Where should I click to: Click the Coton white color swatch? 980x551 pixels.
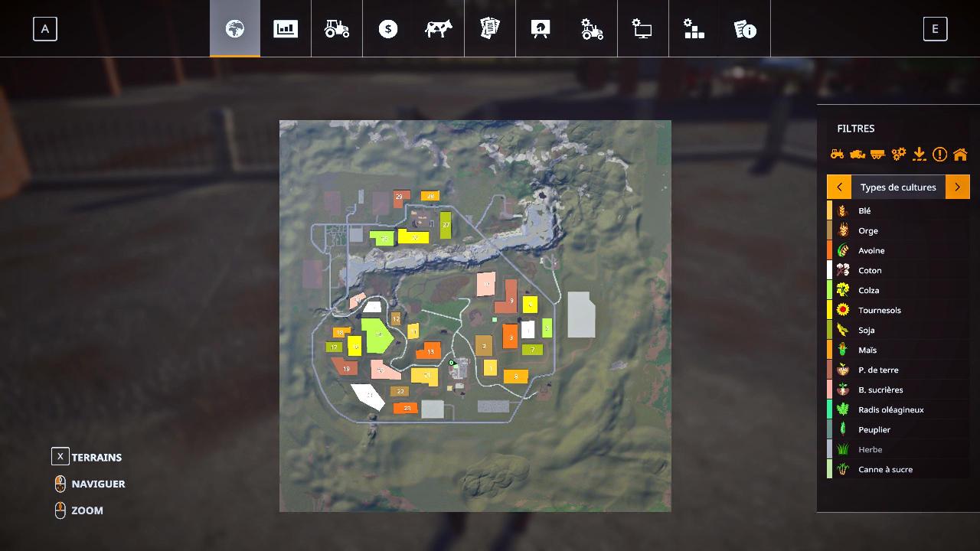[829, 270]
